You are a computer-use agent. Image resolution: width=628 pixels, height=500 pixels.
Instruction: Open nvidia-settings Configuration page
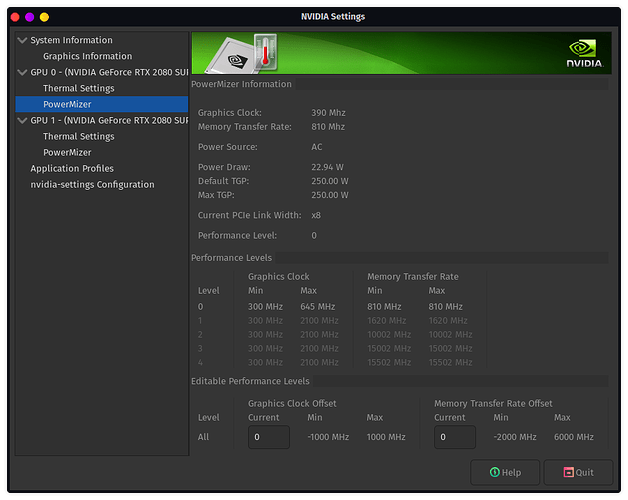click(x=92, y=184)
